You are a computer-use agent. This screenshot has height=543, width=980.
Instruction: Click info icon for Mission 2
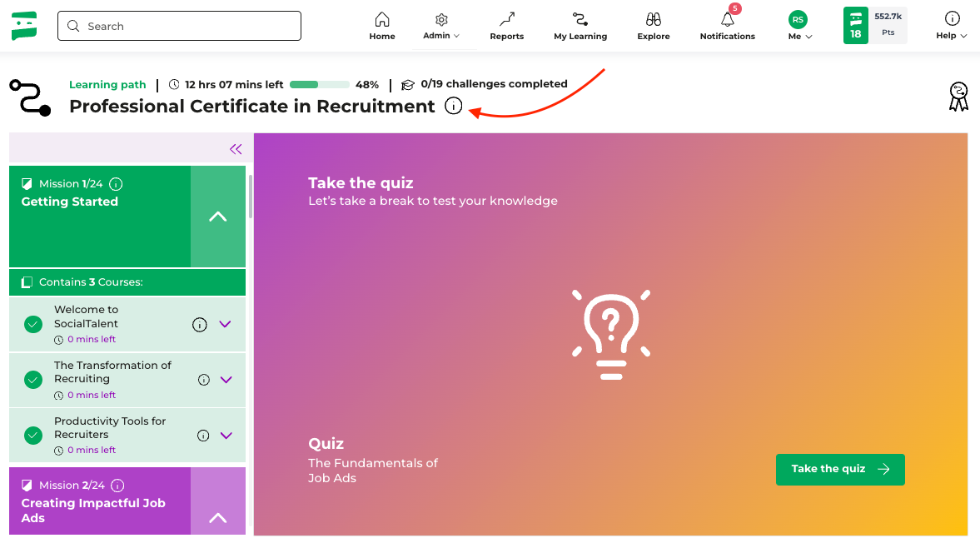[x=117, y=486]
